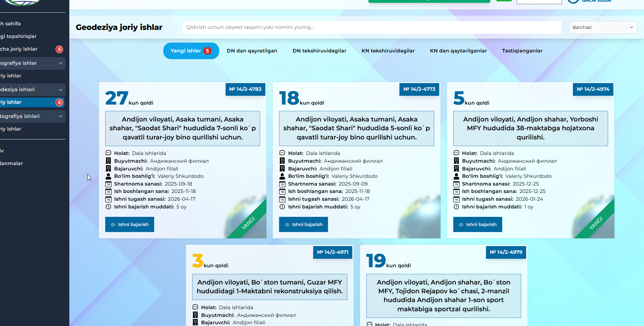Click the Ishni bajarish muddati clock icon in card 14/2-4783
The width and height of the screenshot is (644, 326).
(x=108, y=207)
